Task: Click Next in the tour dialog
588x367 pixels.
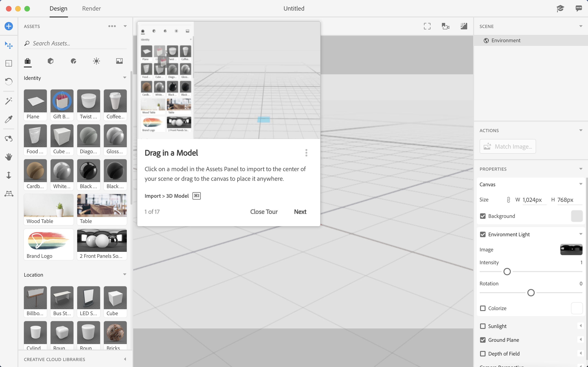Action: pos(300,212)
